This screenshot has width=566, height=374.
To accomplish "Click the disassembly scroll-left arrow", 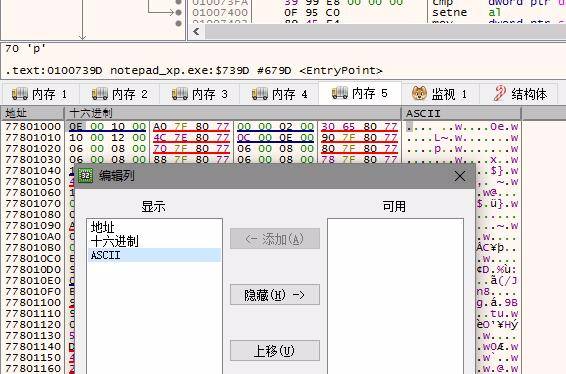I will (196, 31).
